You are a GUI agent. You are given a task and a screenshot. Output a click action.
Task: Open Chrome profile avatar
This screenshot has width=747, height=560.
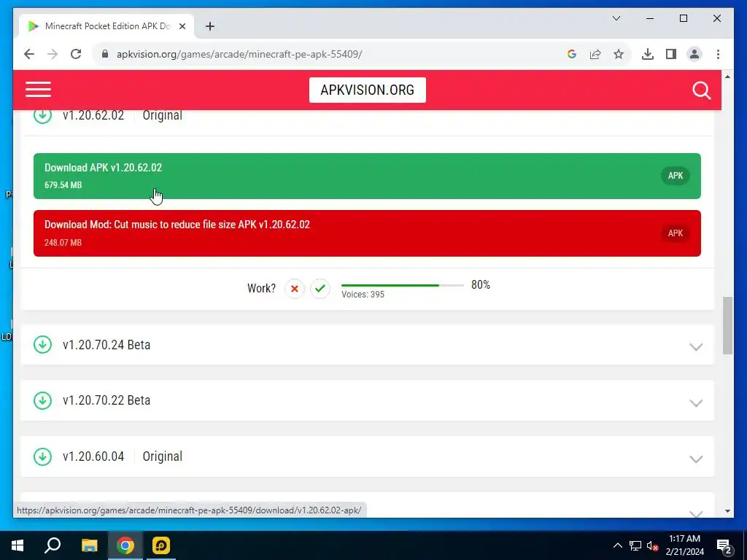[694, 54]
